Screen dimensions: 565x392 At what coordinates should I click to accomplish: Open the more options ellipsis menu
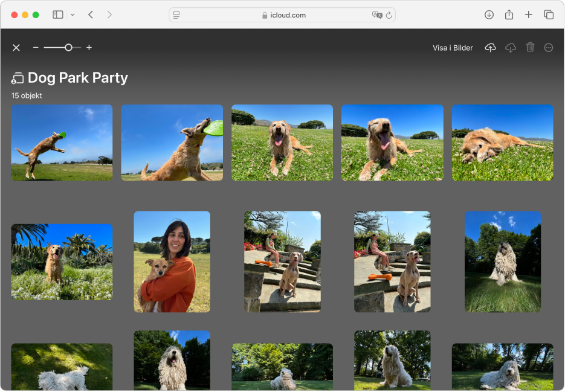click(549, 48)
